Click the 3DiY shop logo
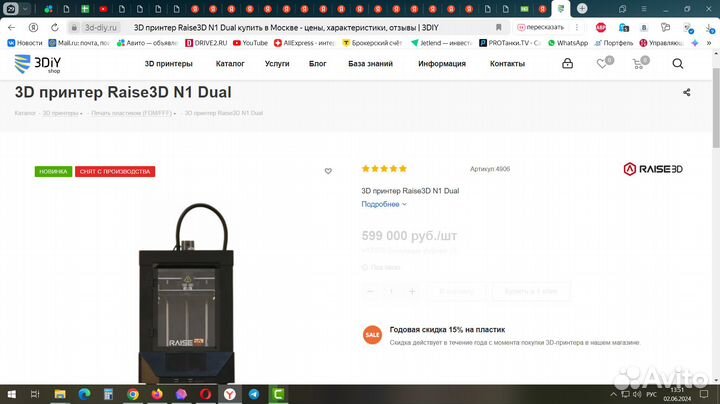The height and width of the screenshot is (404, 720). tap(38, 64)
